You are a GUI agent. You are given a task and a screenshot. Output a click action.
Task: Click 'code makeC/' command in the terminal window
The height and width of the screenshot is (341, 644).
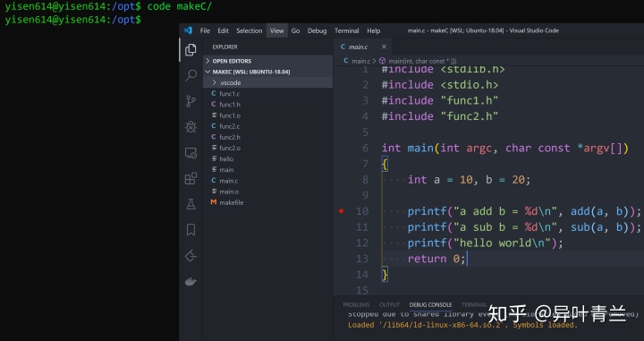tap(180, 6)
